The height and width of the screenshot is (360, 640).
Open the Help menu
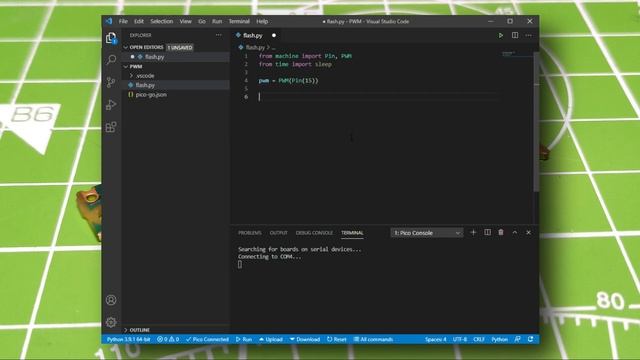(x=262, y=21)
